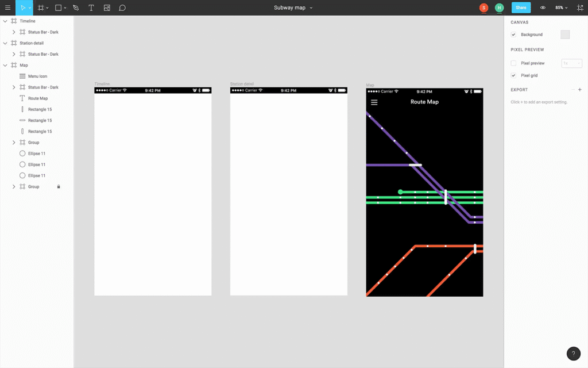588x368 pixels.
Task: Select the Frame tool
Action: [x=40, y=7]
